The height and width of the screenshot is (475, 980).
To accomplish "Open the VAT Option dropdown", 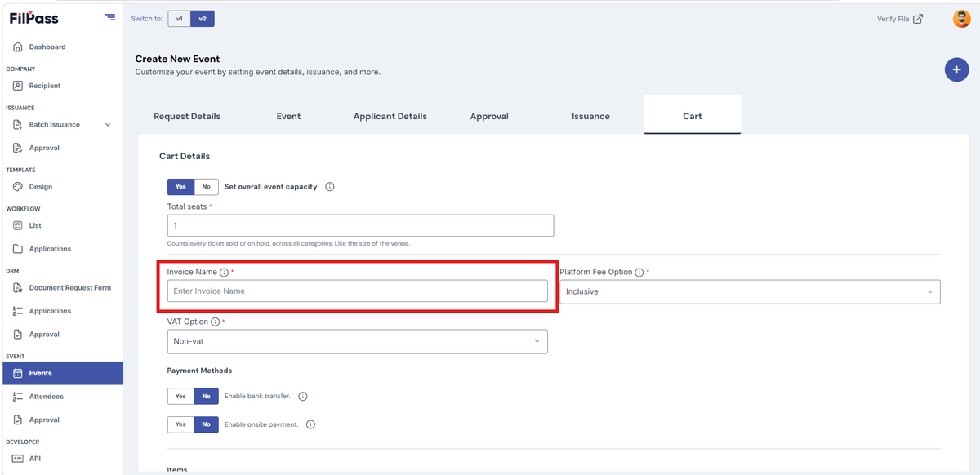I will click(x=357, y=341).
